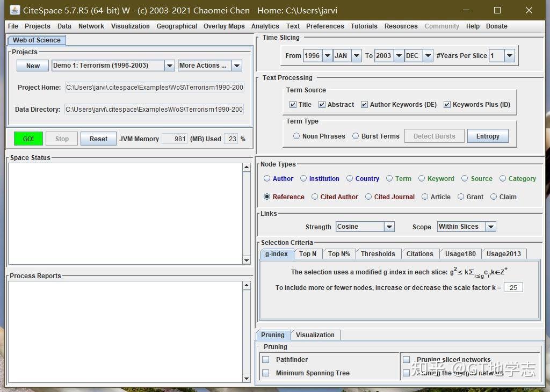
Task: Choose Cited Journal node type
Action: coord(368,197)
